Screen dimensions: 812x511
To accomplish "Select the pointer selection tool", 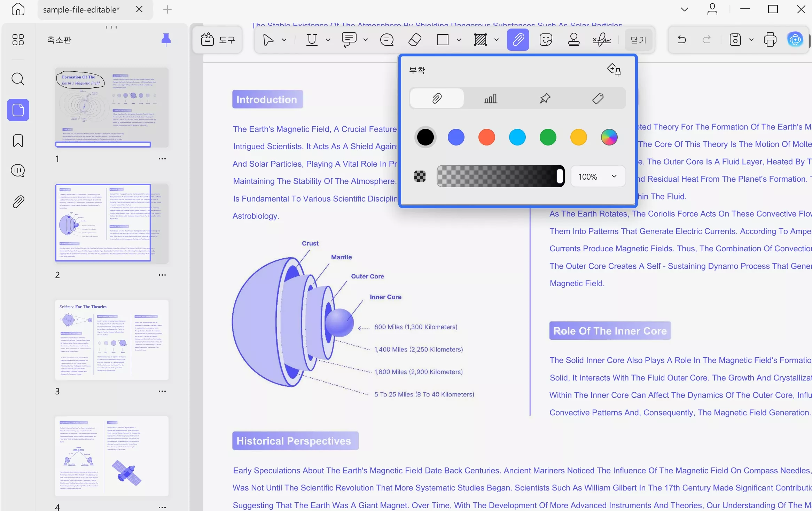I will [268, 40].
